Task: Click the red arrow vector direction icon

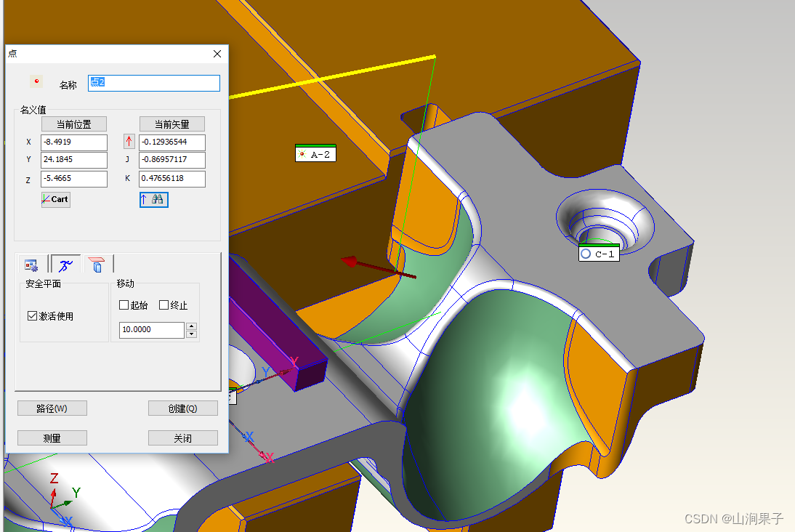Action: (x=129, y=142)
